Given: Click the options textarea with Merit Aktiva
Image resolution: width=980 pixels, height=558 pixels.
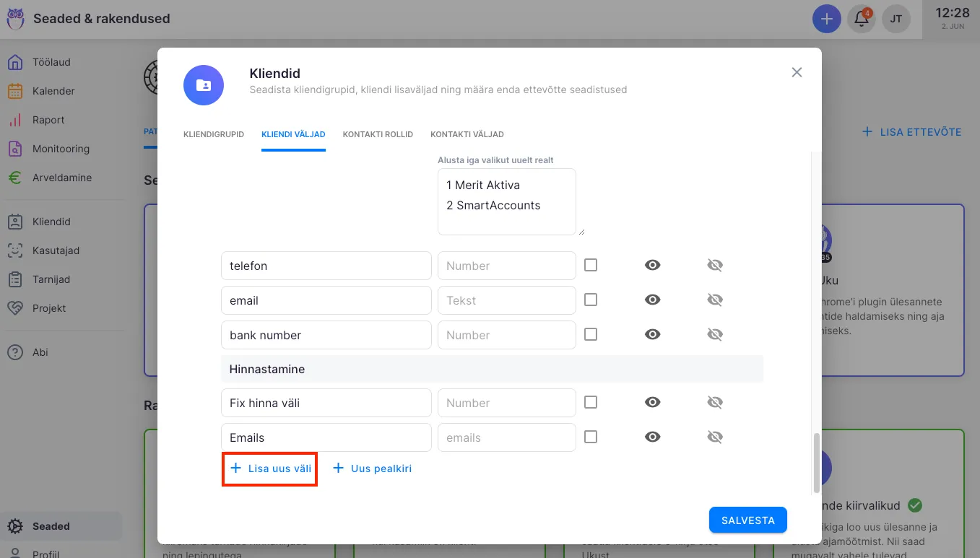Looking at the screenshot, I should 506,201.
